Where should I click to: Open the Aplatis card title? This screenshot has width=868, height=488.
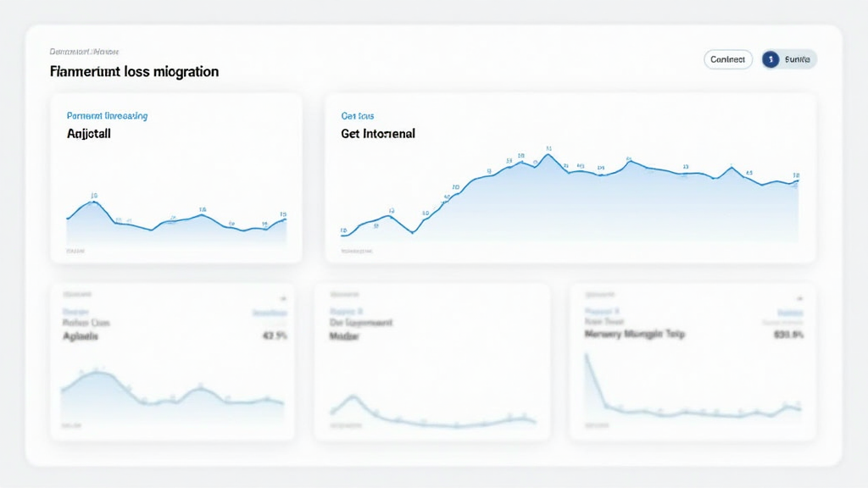[x=81, y=335]
